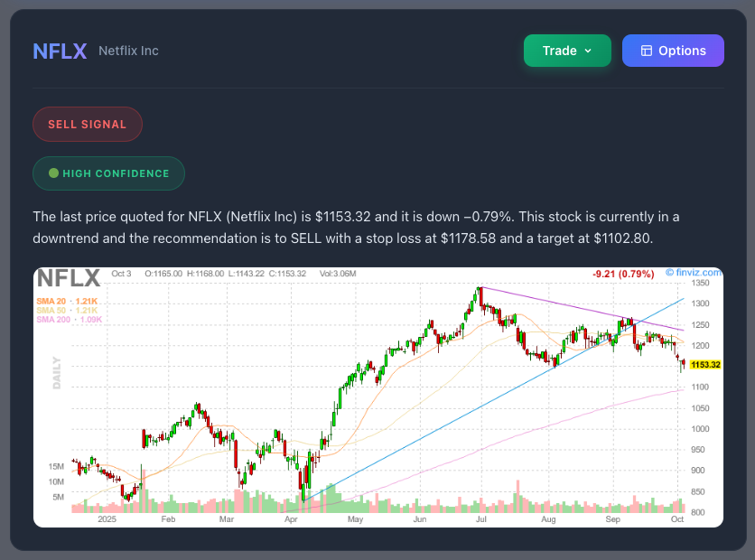
Task: Click the yellow 1153.32 price tag
Action: (x=704, y=364)
